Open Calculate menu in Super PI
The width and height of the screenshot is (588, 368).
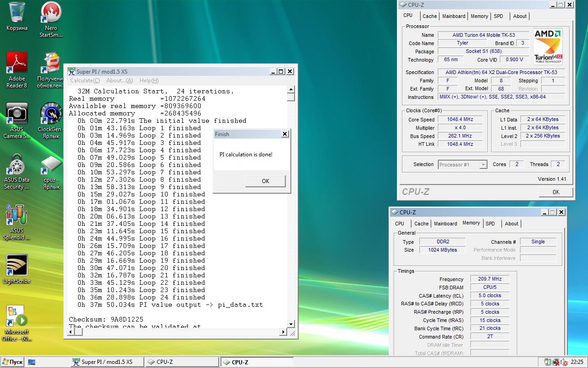pyautogui.click(x=85, y=80)
